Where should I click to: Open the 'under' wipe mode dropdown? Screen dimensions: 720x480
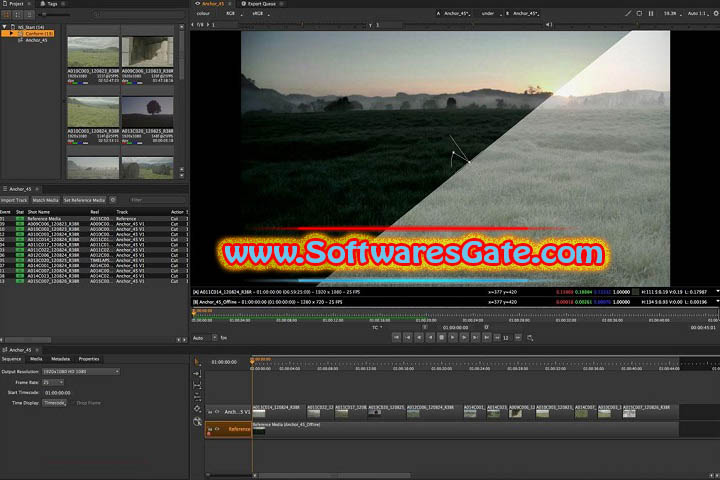click(x=491, y=14)
